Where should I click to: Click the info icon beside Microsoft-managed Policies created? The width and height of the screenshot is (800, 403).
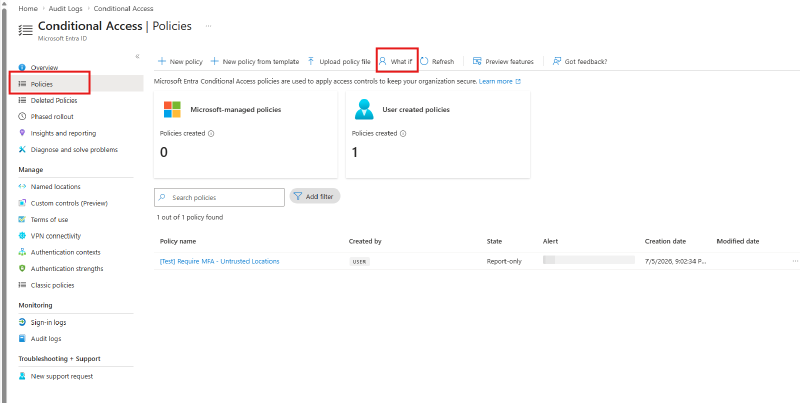pyautogui.click(x=211, y=134)
